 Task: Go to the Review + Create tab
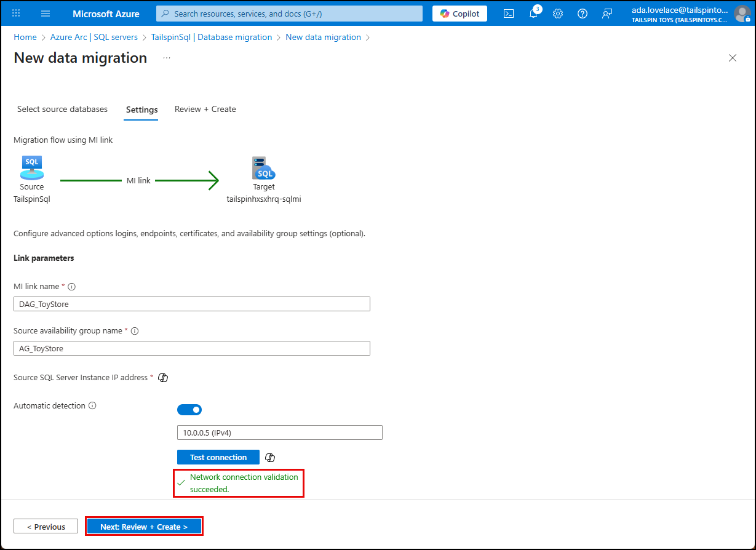pyautogui.click(x=205, y=109)
